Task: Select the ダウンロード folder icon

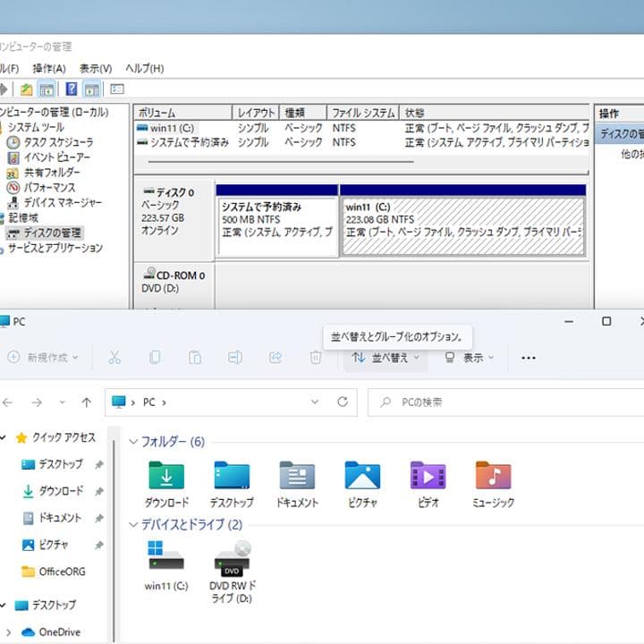Action: pyautogui.click(x=166, y=484)
